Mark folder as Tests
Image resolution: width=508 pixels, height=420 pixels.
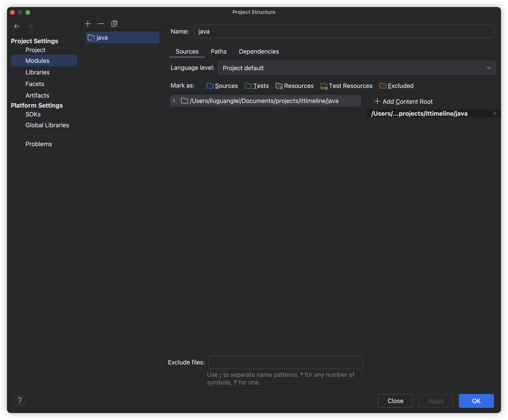click(257, 86)
